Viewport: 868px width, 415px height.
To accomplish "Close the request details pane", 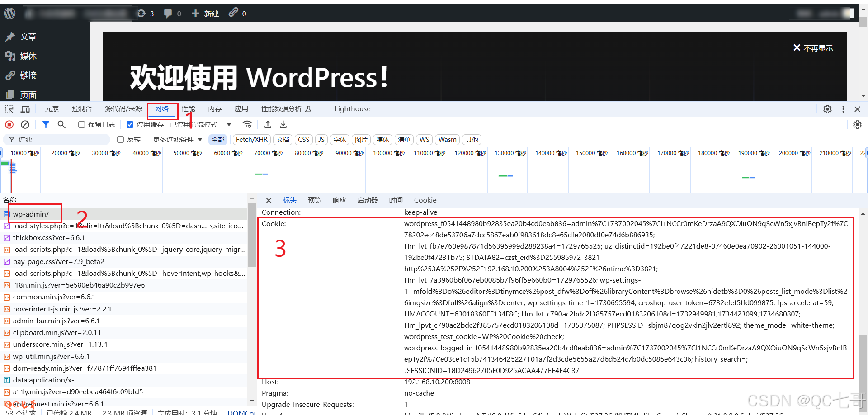I will (269, 200).
